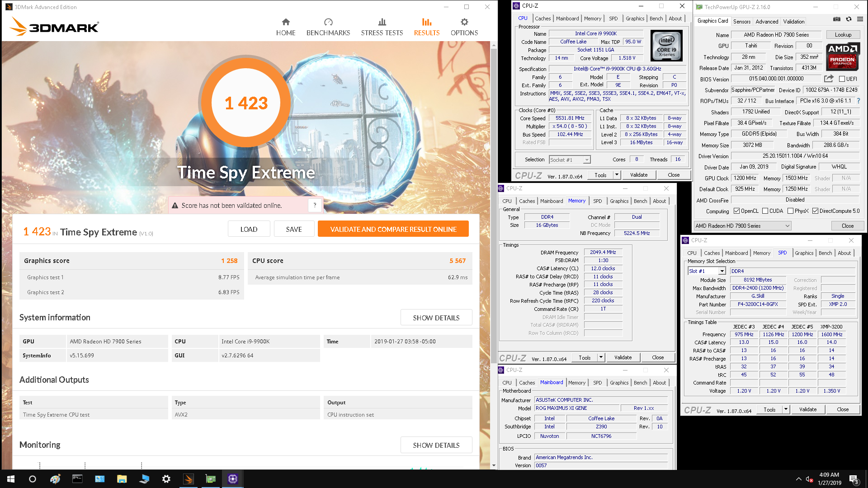Click the GPU-Z screenshot camera icon

tap(837, 19)
